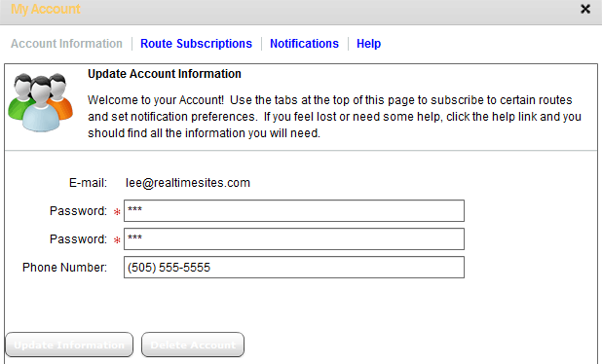Open the Help link

pos(368,44)
